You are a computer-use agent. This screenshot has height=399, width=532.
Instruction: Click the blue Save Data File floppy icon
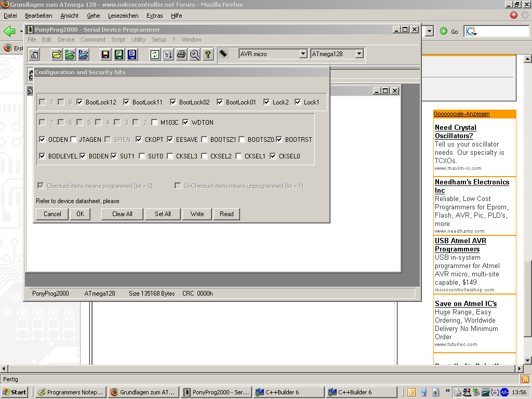[132, 54]
